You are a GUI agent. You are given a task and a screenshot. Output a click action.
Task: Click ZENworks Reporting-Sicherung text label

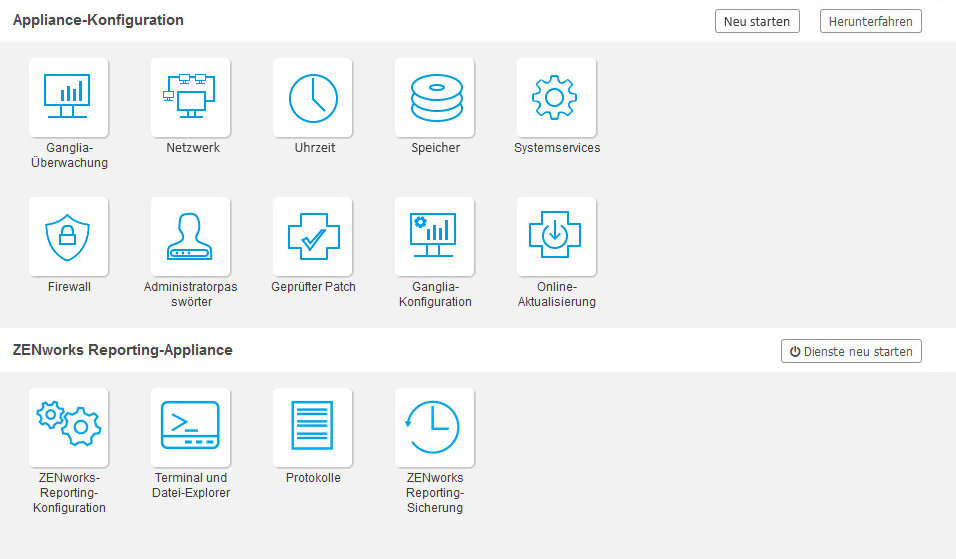pos(435,493)
